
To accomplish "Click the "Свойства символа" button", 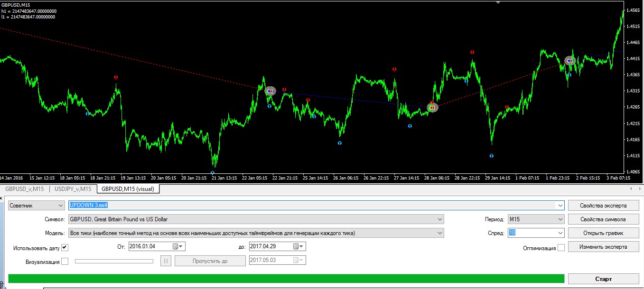I will [603, 219].
